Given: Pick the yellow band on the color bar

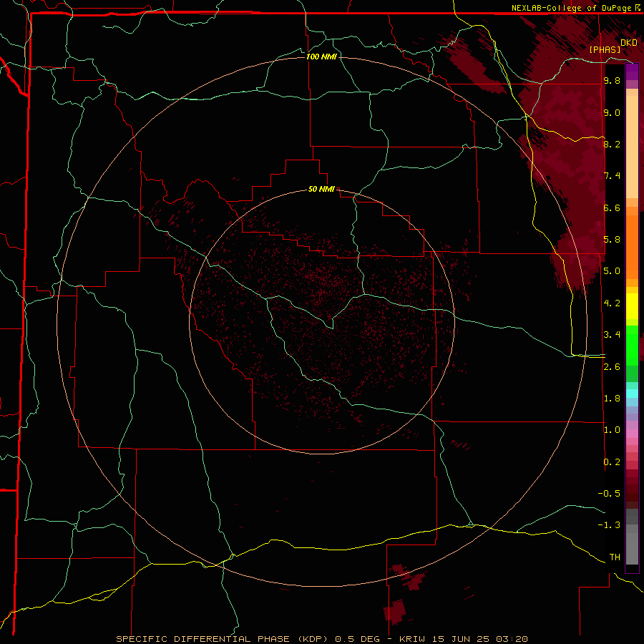Looking at the screenshot, I should 632,306.
